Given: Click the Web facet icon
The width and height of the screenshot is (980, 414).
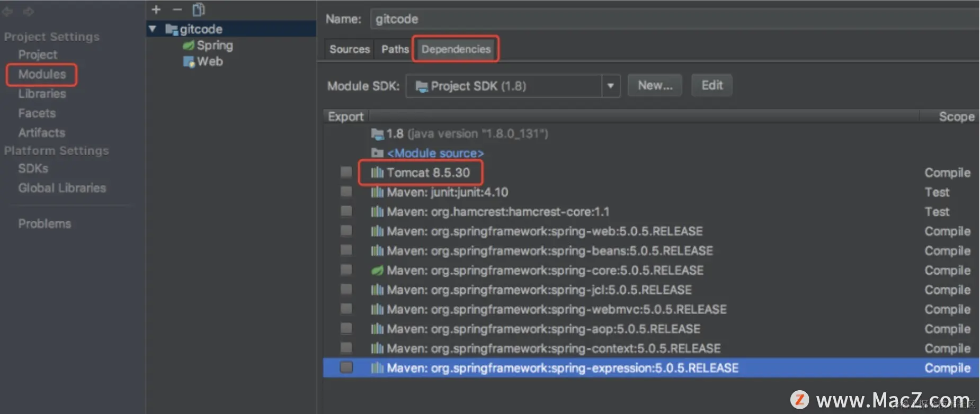Looking at the screenshot, I should point(189,62).
